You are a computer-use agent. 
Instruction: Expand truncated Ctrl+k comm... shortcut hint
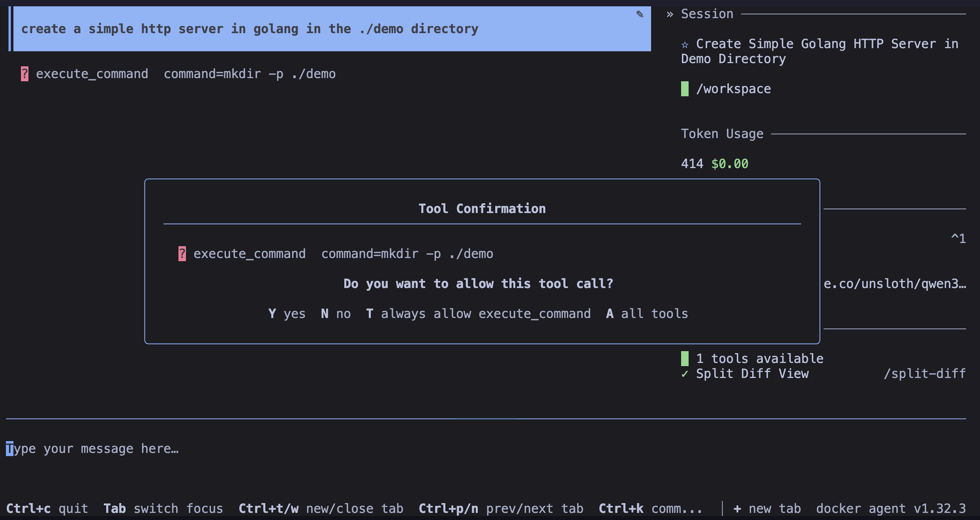click(650, 509)
